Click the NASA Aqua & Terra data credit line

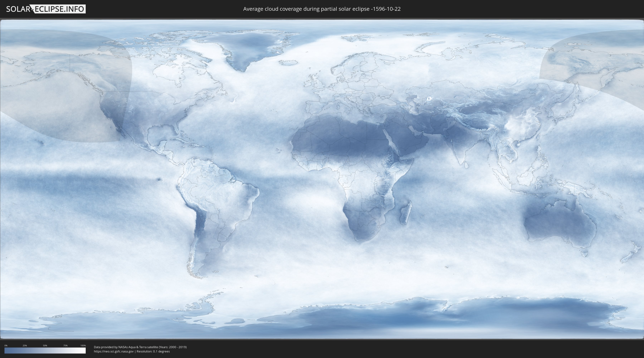coord(140,347)
